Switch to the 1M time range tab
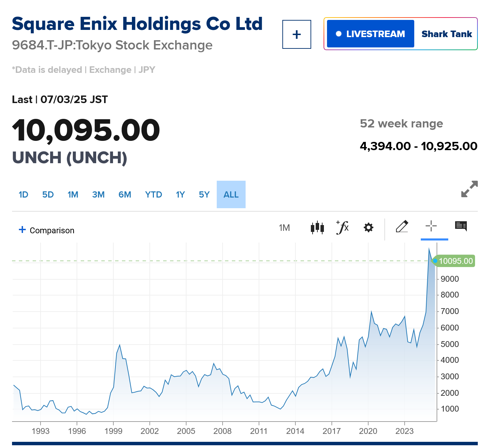The height and width of the screenshot is (448, 496). coord(73,195)
